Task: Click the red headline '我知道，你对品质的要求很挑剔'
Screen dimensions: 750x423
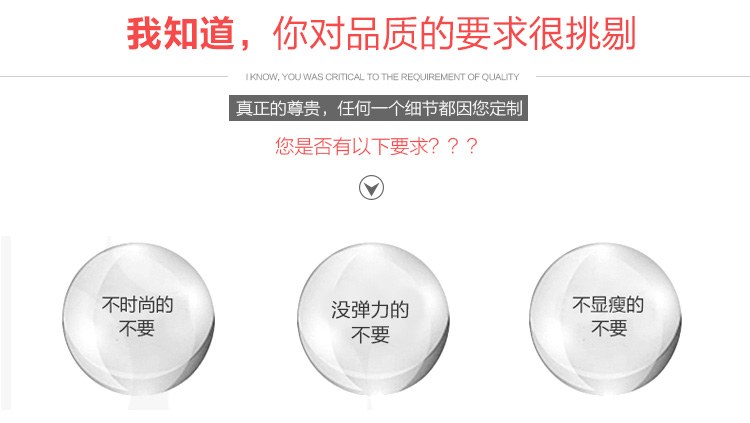Action: pyautogui.click(x=381, y=33)
